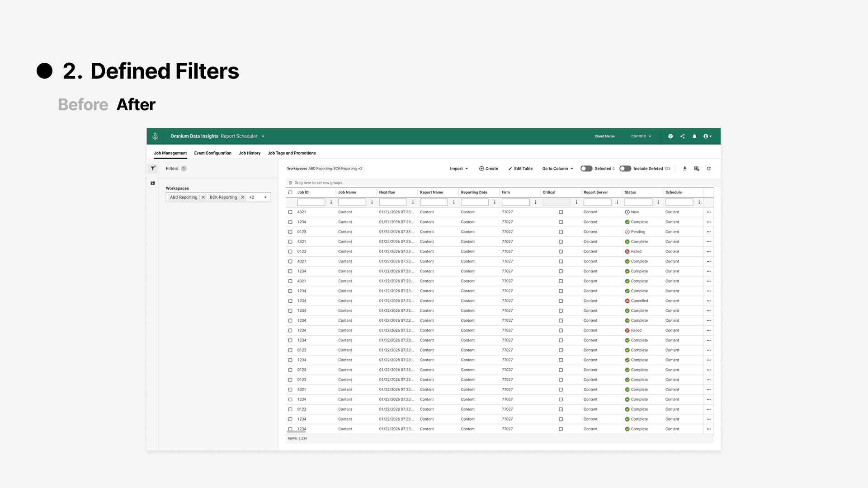Check Critical box in the New status row

point(561,212)
